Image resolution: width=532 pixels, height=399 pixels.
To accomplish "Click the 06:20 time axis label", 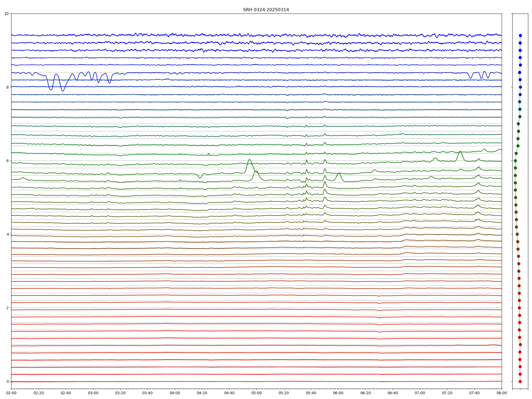I will pos(365,393).
